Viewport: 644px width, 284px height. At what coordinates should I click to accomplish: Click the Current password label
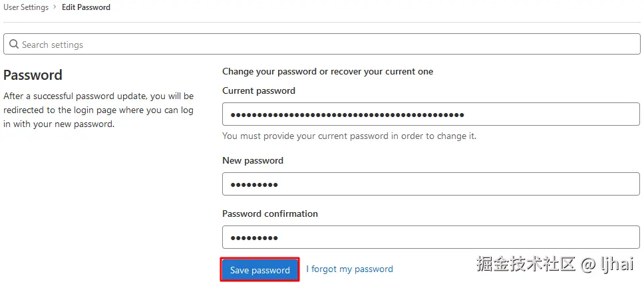pos(259,90)
